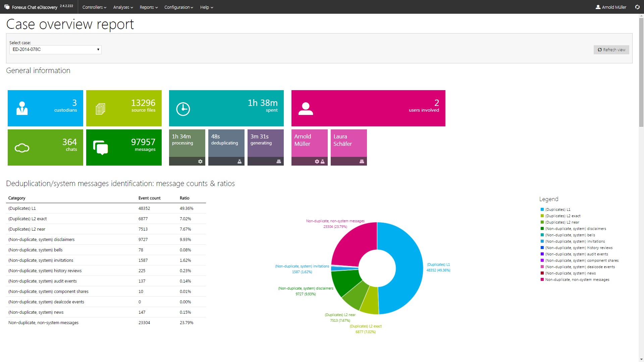Click the Duplicates L1 legend color swatch
The height and width of the screenshot is (362, 644).
click(542, 209)
